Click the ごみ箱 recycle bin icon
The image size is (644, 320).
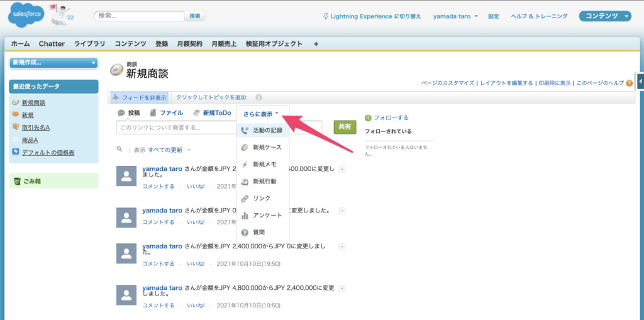click(17, 181)
